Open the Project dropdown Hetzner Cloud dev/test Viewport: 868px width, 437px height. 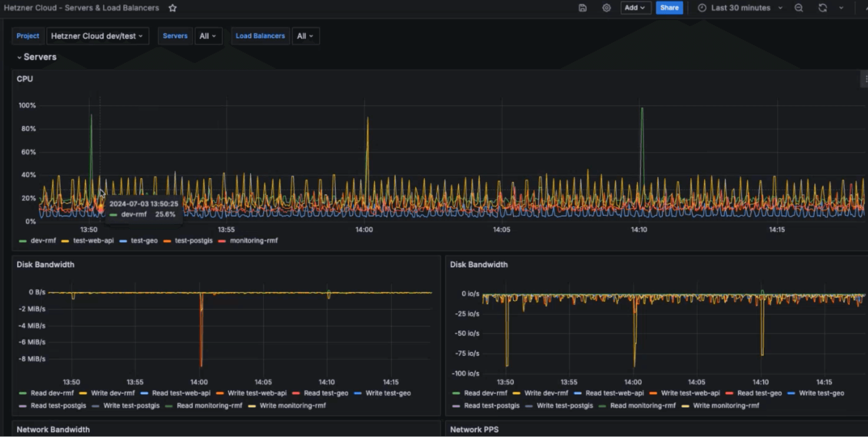[97, 36]
